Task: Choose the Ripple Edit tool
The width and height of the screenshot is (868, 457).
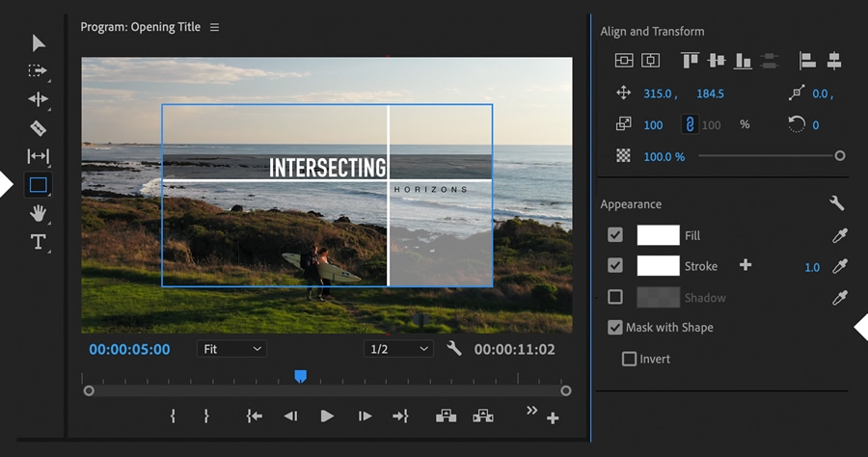Action: click(38, 99)
